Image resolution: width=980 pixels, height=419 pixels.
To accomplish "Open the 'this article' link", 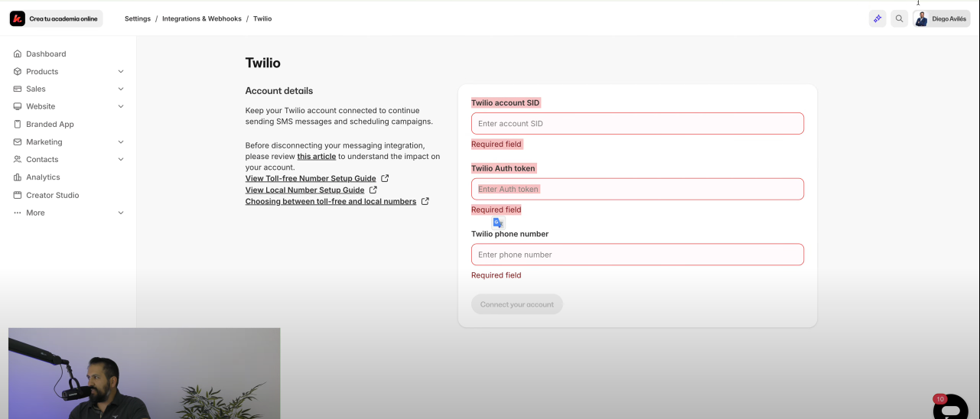I will pos(317,156).
